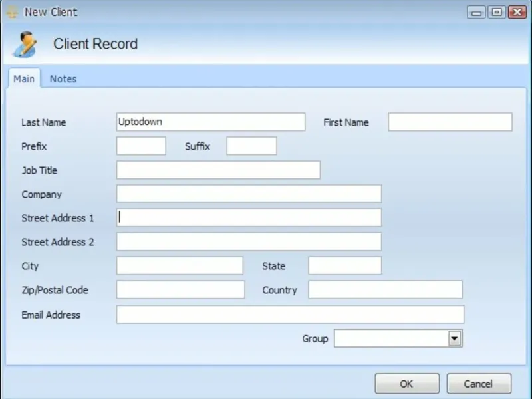Click the Email Address label
This screenshot has width=532, height=399.
[x=51, y=315]
